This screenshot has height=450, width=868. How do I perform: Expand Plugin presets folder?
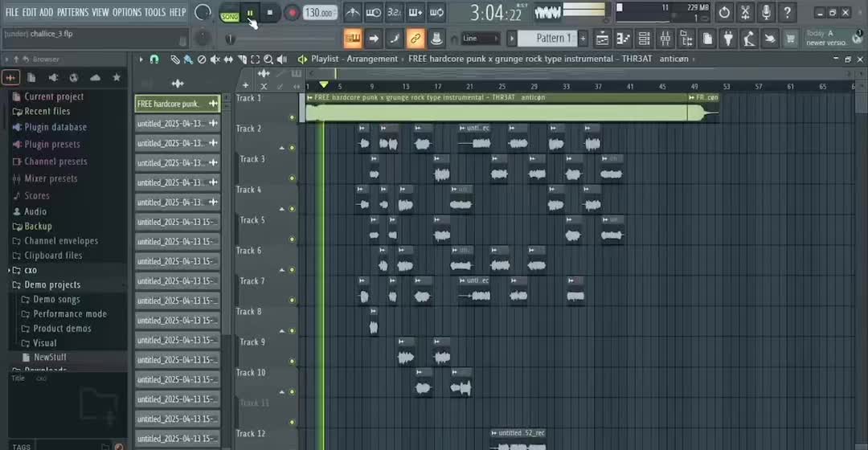point(52,145)
